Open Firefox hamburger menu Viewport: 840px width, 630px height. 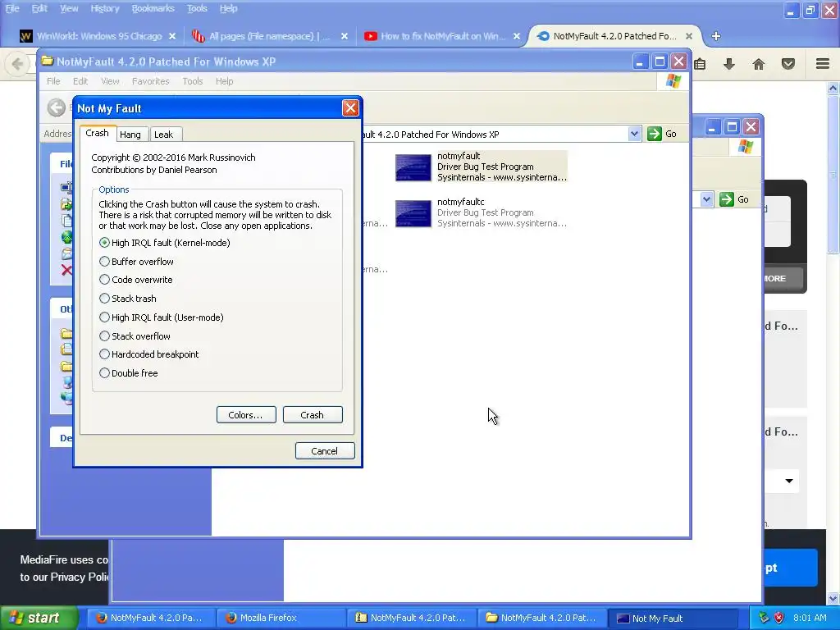(823, 64)
